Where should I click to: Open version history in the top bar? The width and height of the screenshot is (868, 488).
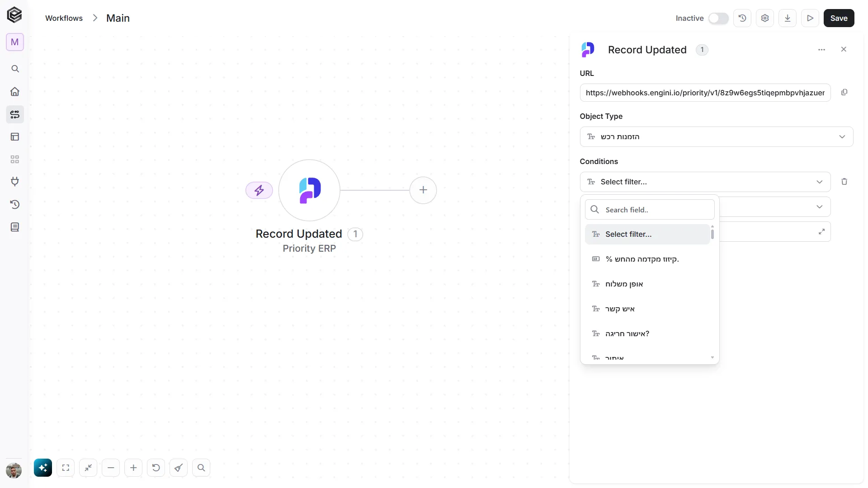742,18
